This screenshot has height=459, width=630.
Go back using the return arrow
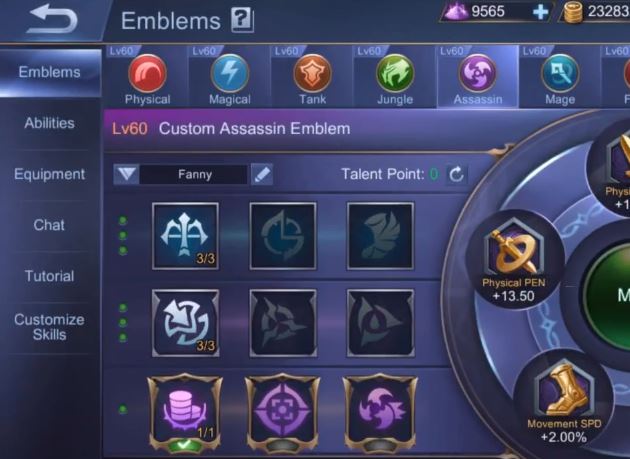(x=53, y=18)
